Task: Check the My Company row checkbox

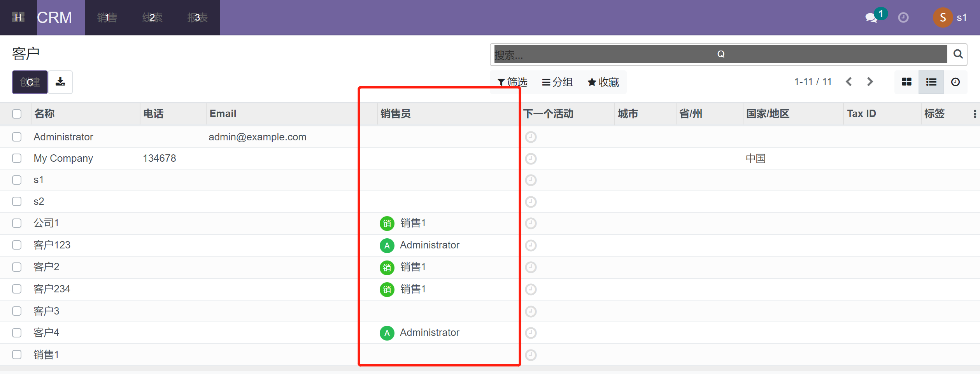Action: [17, 158]
